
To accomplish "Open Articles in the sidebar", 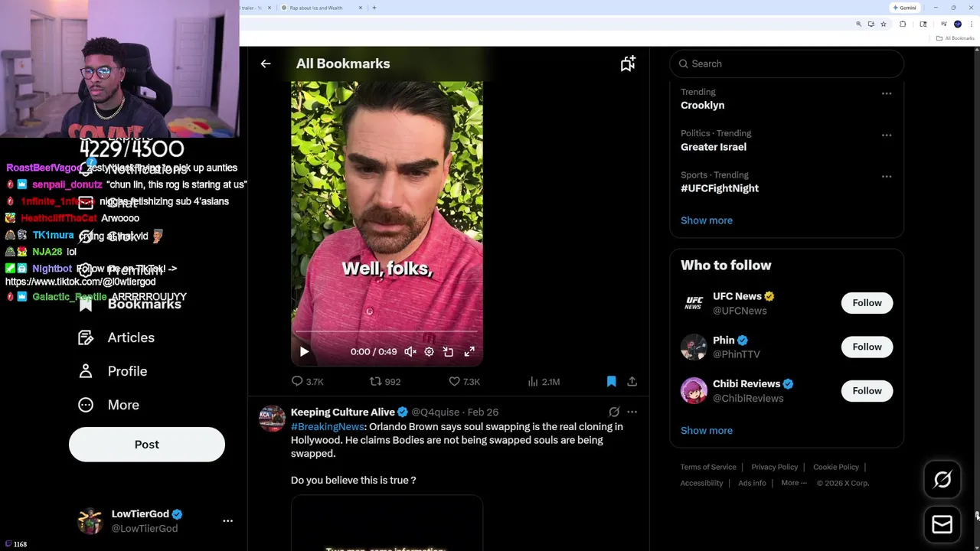I will [x=116, y=337].
